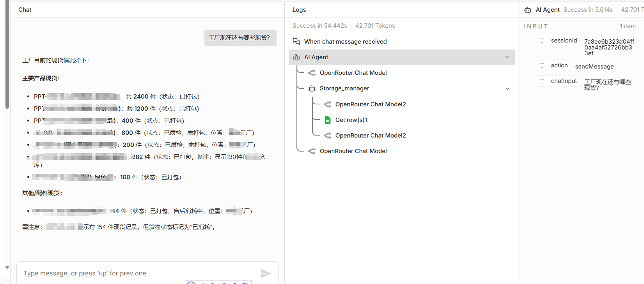Click the Logs panel header
This screenshot has height=284, width=644.
tap(299, 10)
